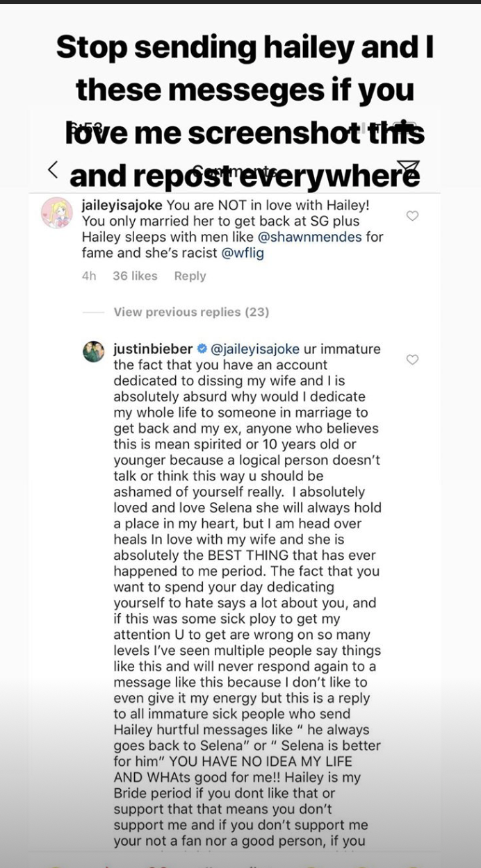
Task: View the 36 likes list
Action: (x=135, y=276)
